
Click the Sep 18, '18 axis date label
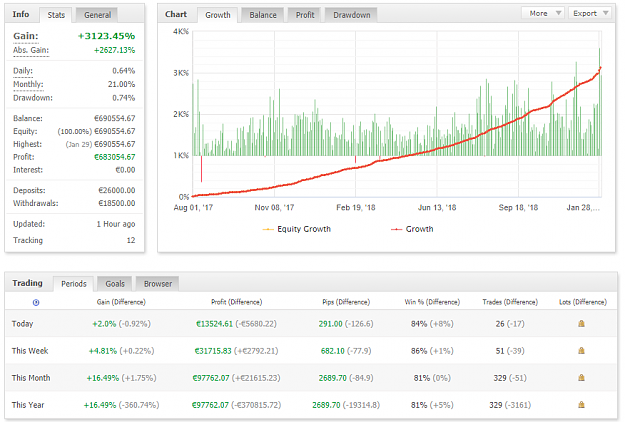518,208
